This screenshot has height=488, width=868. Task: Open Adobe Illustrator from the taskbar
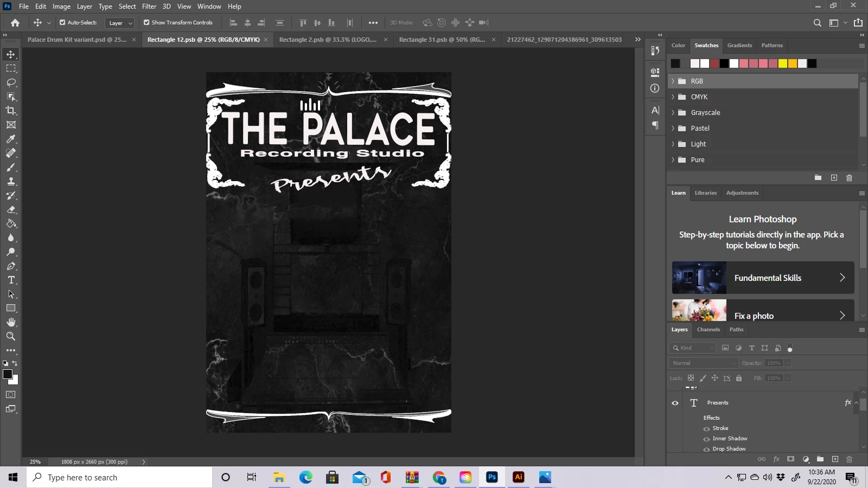point(519,477)
